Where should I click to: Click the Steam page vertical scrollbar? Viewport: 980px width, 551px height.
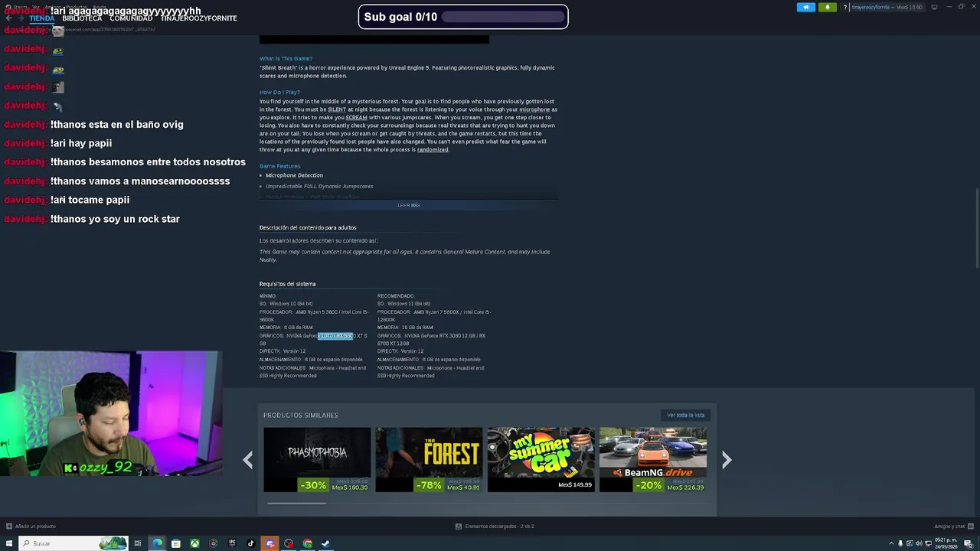click(x=975, y=227)
